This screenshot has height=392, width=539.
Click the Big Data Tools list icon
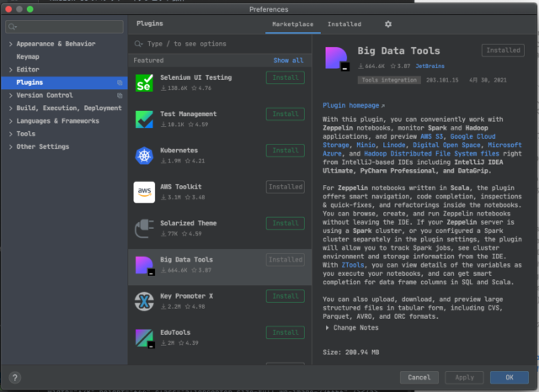click(145, 265)
